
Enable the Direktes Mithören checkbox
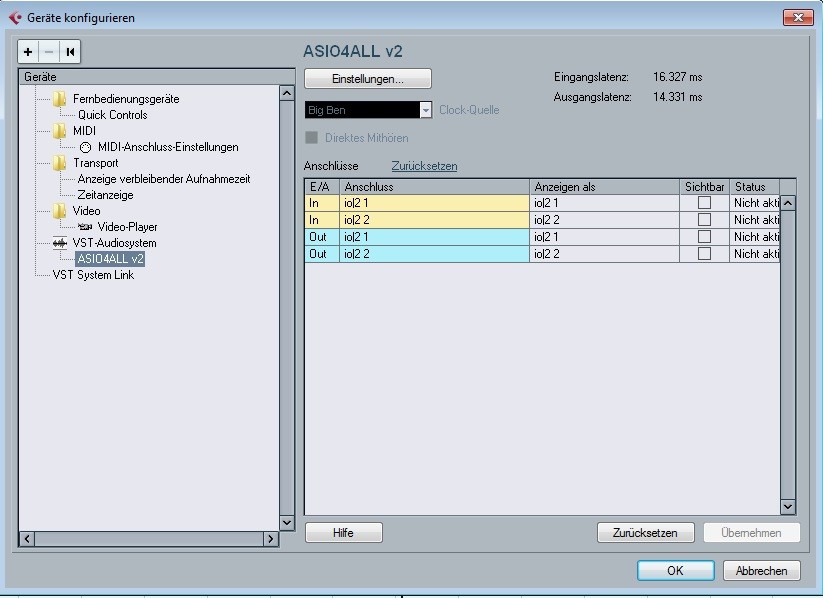[312, 138]
